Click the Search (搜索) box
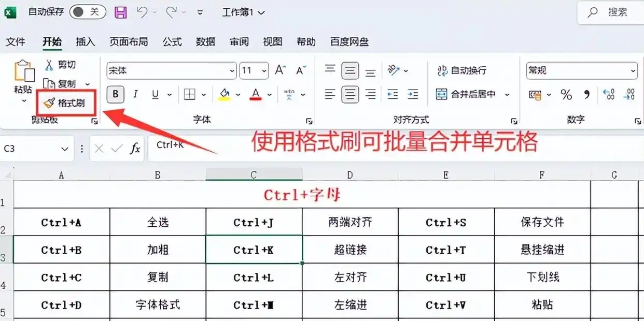The image size is (644, 321). click(x=611, y=12)
